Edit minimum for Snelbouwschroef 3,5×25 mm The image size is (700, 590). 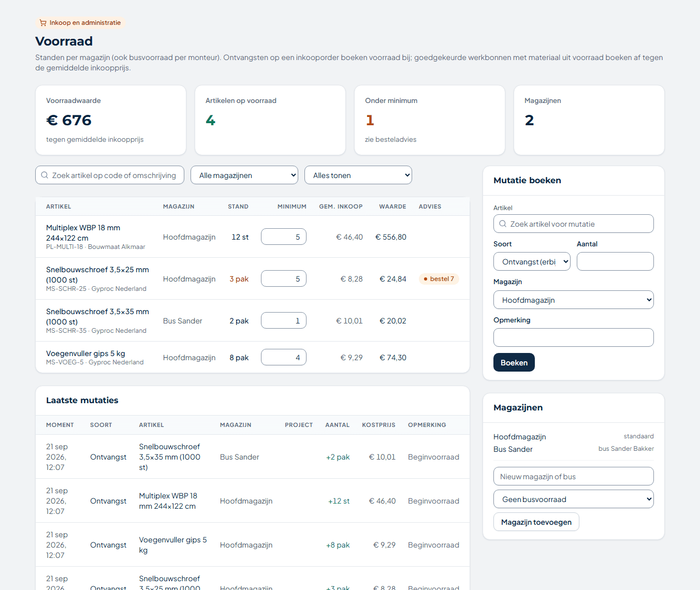pyautogui.click(x=284, y=278)
